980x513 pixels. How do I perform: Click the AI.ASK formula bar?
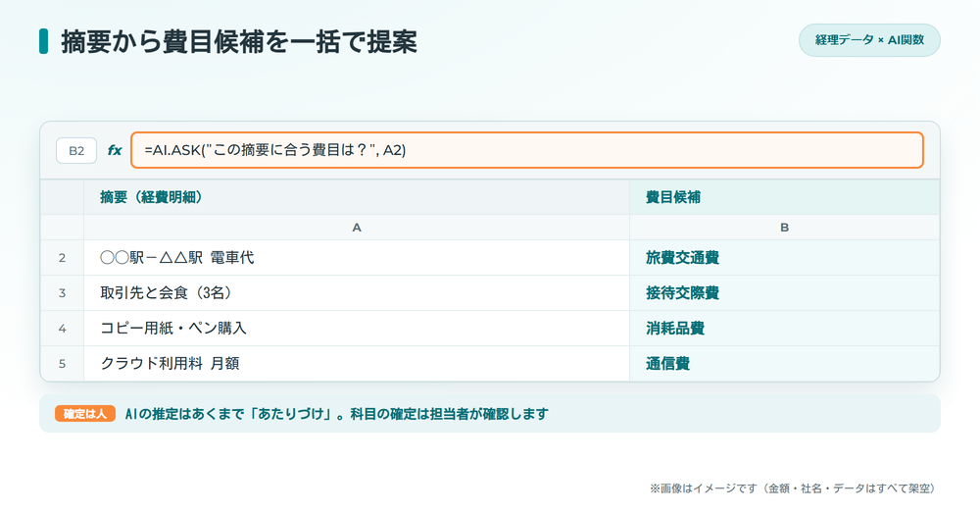pyautogui.click(x=527, y=150)
